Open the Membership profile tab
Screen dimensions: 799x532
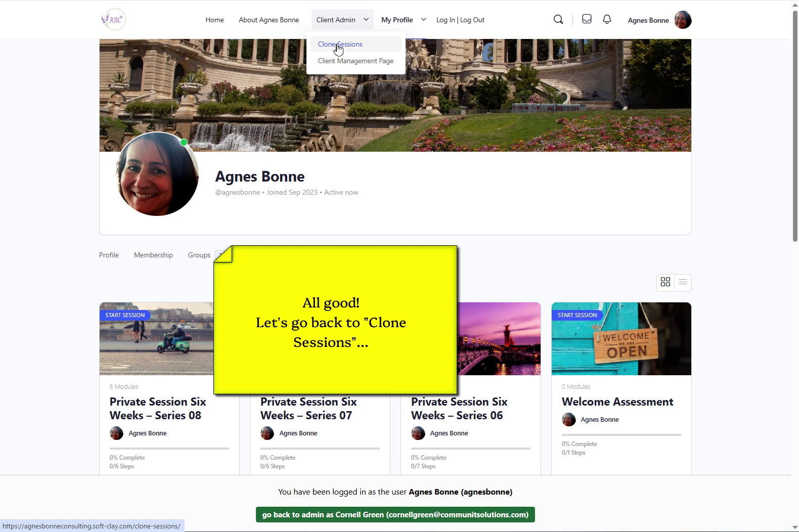pyautogui.click(x=153, y=255)
